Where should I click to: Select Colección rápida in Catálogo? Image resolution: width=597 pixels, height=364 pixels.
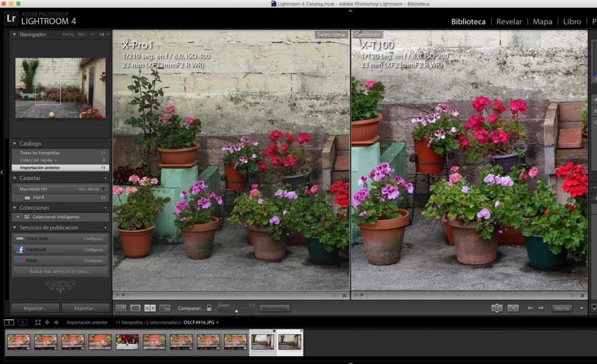pyautogui.click(x=60, y=160)
